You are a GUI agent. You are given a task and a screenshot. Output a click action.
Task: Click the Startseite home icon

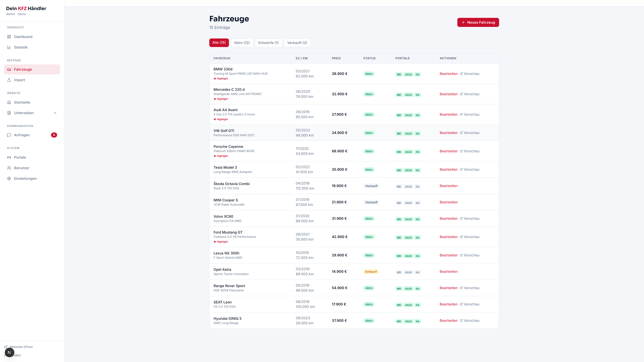click(9, 102)
